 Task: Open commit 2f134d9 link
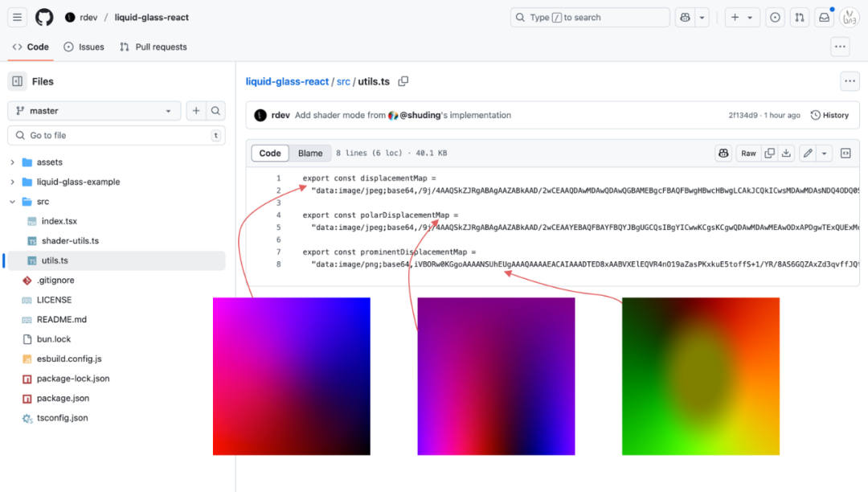(743, 115)
